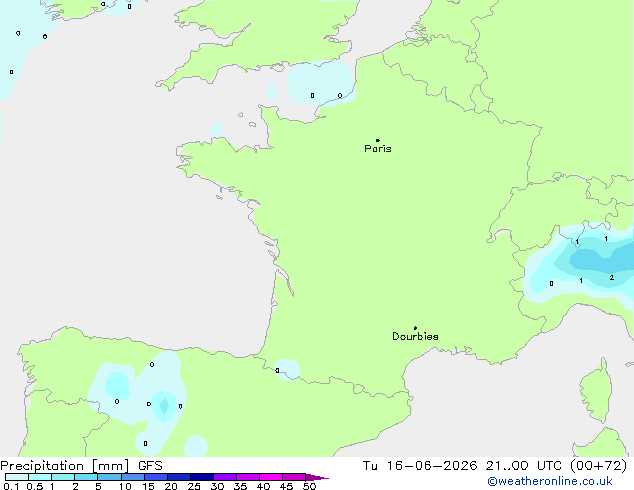Click the value 2 over northern Italy
The image size is (634, 490).
coord(611,277)
